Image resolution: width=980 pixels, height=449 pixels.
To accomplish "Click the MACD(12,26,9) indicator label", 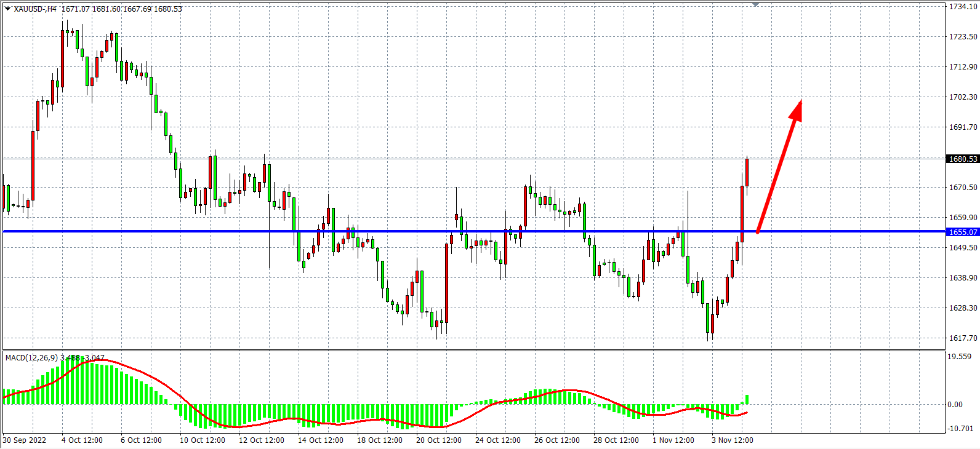I will [31, 357].
